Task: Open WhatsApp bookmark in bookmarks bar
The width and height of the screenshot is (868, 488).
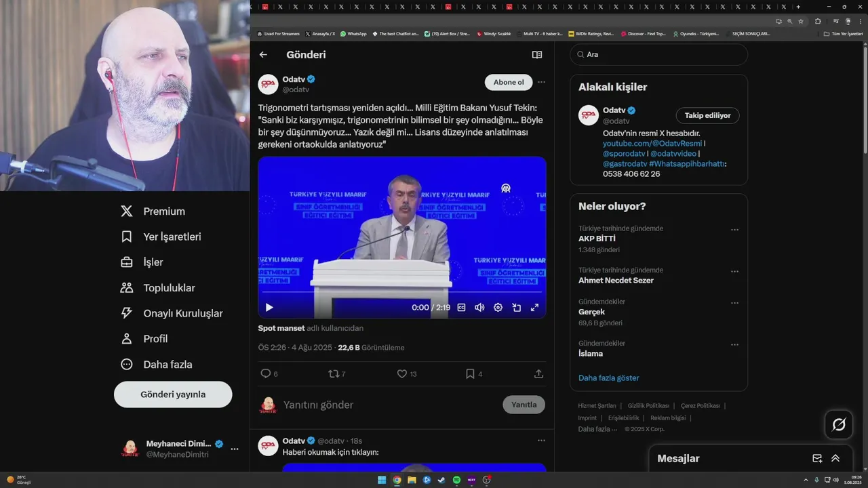Action: (x=353, y=33)
